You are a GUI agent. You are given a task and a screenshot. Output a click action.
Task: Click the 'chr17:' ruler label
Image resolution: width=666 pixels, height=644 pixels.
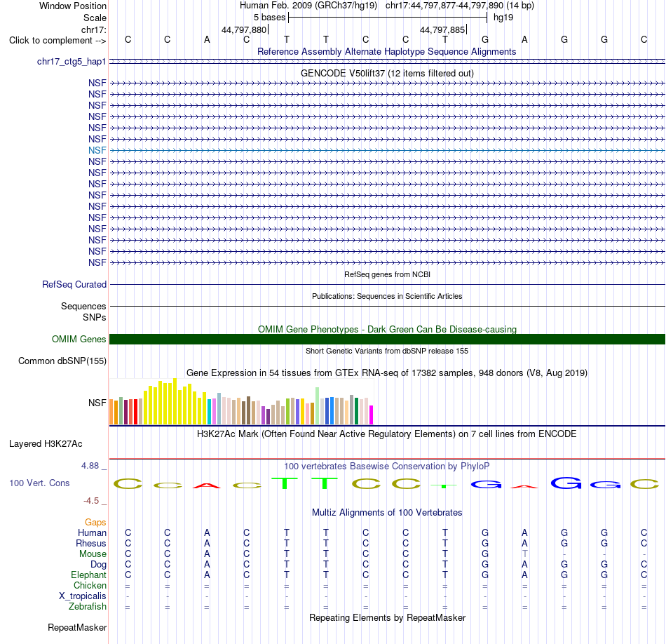click(x=93, y=29)
